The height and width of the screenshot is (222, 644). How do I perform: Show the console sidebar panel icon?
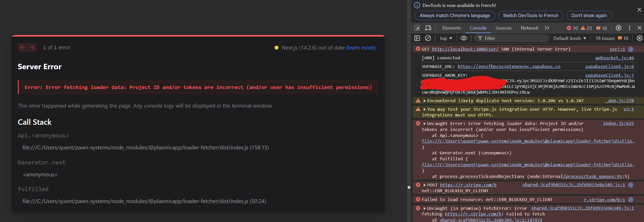click(x=417, y=38)
